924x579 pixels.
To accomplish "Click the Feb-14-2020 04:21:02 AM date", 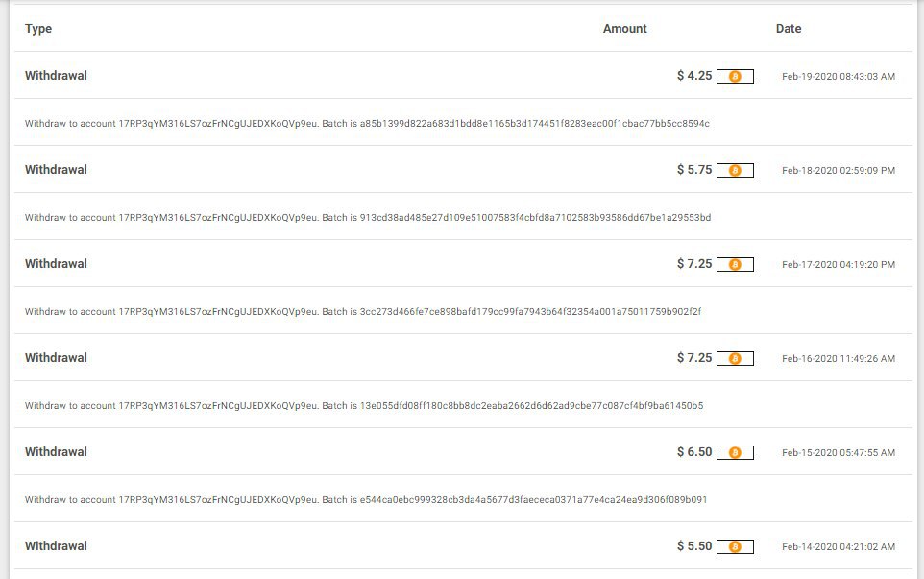I will (838, 546).
